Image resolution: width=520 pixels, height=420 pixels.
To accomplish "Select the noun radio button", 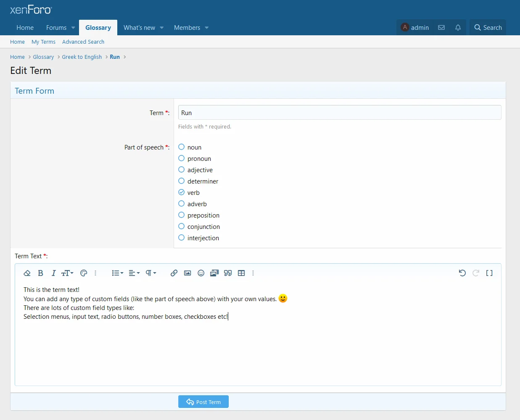I will [x=182, y=147].
